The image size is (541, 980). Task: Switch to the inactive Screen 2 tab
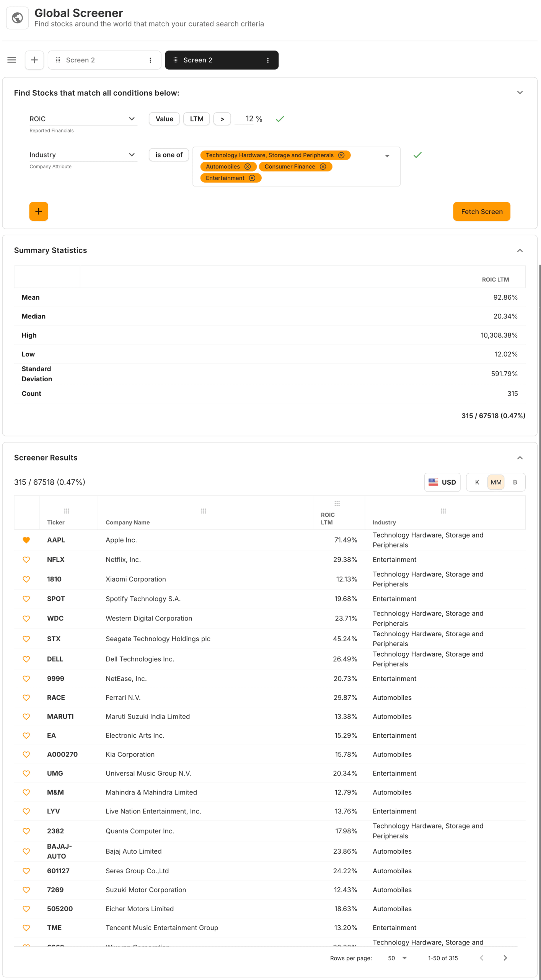104,60
